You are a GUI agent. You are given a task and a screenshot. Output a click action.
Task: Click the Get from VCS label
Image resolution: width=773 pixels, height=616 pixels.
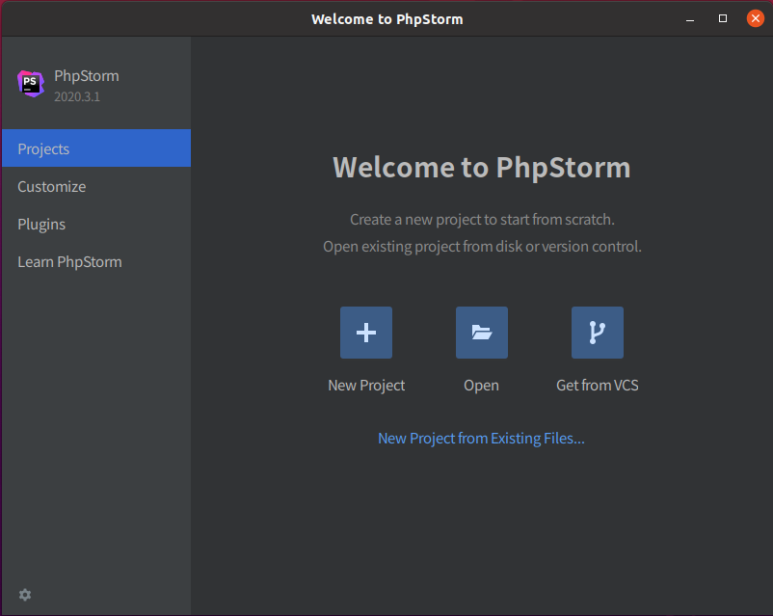[597, 385]
